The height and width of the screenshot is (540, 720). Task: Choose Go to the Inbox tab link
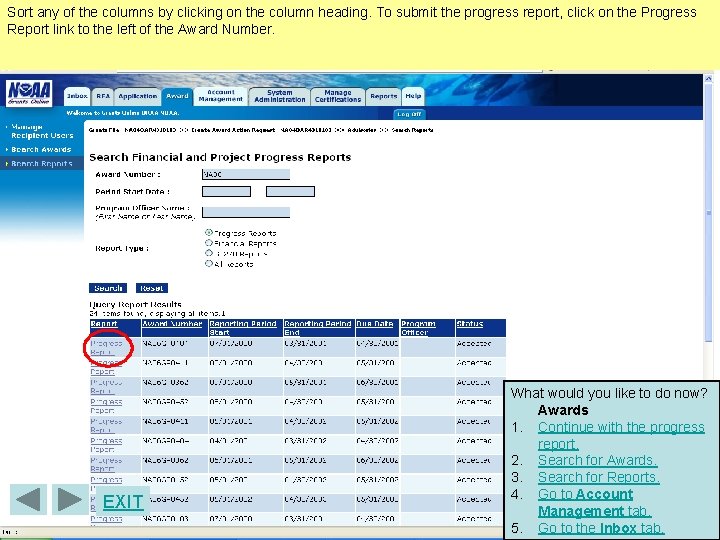pos(602,528)
